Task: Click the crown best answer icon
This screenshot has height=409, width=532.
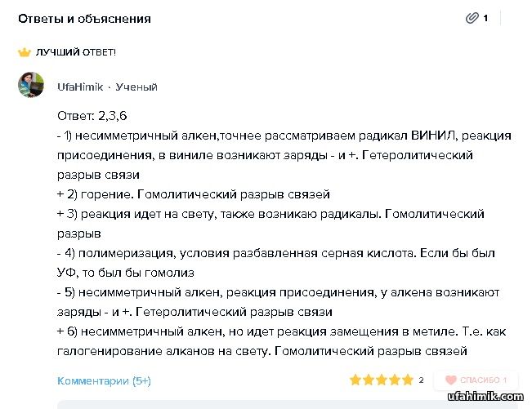Action: (24, 52)
